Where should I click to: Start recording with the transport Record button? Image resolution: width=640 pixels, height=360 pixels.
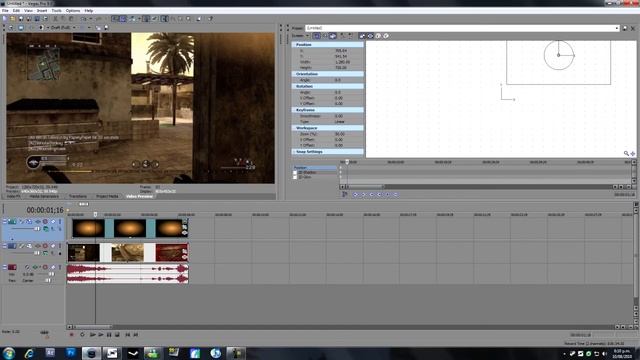point(72,335)
